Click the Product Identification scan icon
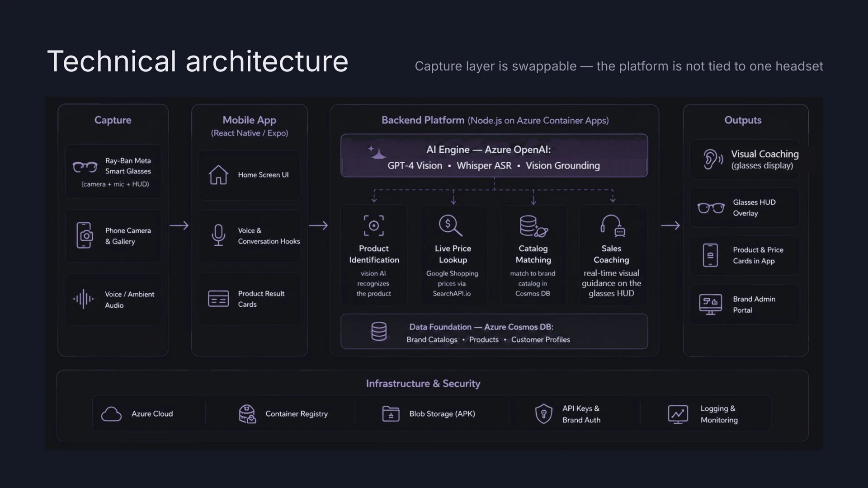Screen dimensions: 868x488 [x=374, y=225]
